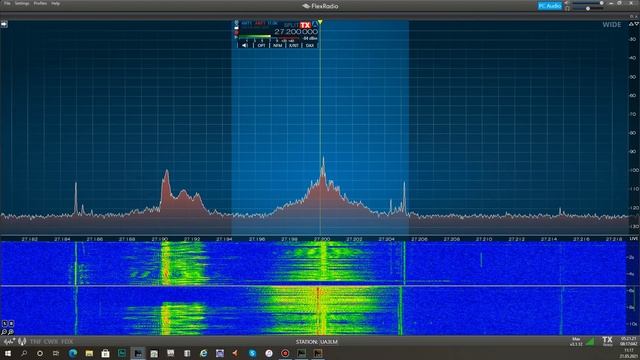Screen dimensions: 640x360
Task: Click the antenna tuner icon in status bar
Action: tap(22, 342)
